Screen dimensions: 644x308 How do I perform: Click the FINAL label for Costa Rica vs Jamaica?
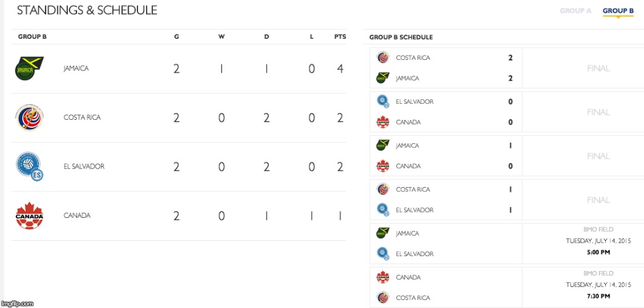pyautogui.click(x=598, y=69)
